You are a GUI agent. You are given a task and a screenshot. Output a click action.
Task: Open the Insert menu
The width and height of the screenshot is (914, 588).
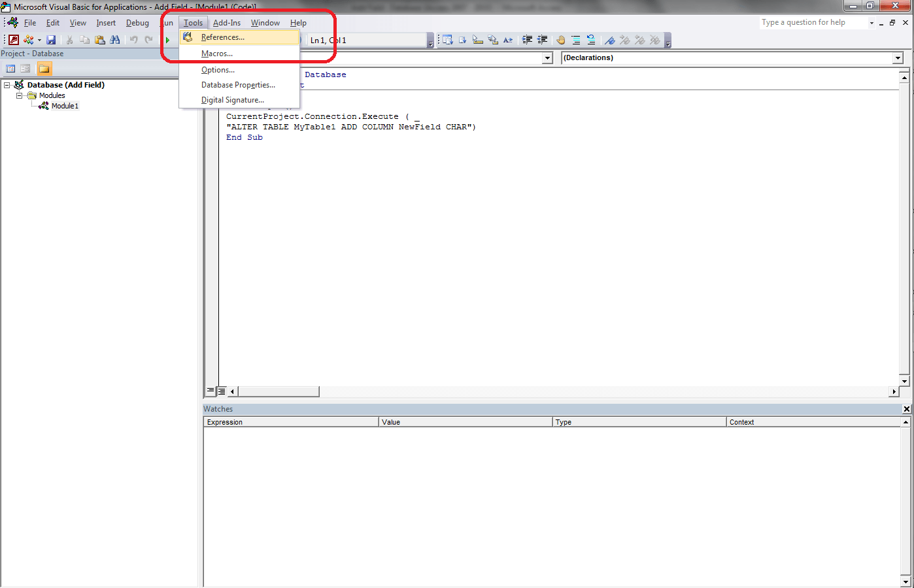[x=106, y=23]
